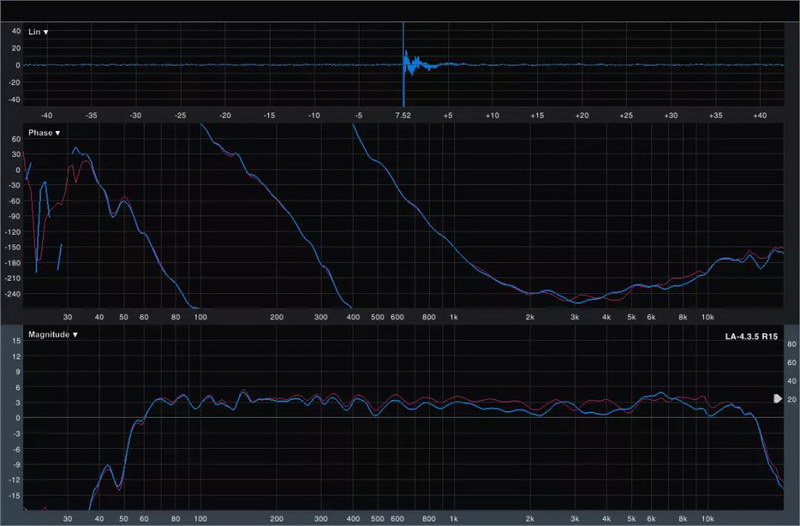
Task: Click the white coherence threshold marker
Action: tap(778, 399)
